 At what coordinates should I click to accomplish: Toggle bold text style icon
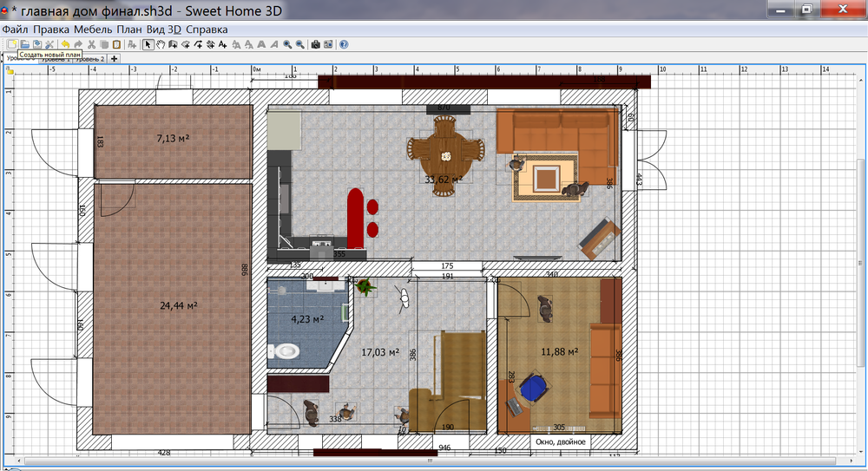[x=261, y=44]
